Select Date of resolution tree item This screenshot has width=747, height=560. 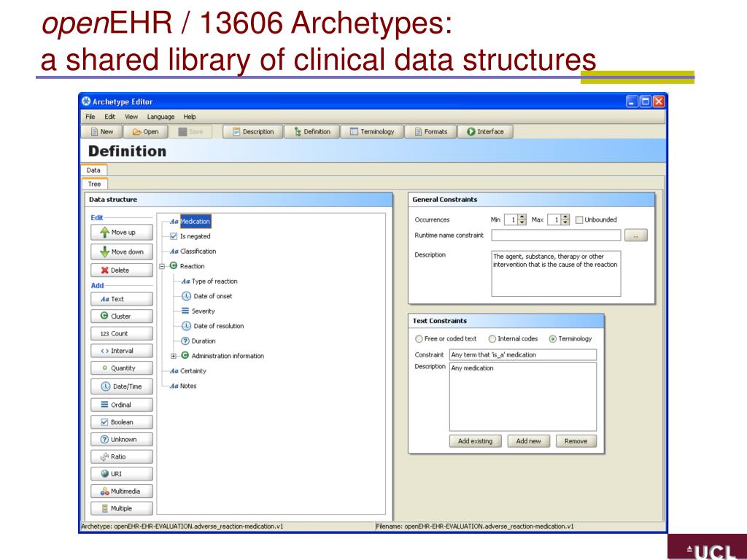(x=219, y=326)
